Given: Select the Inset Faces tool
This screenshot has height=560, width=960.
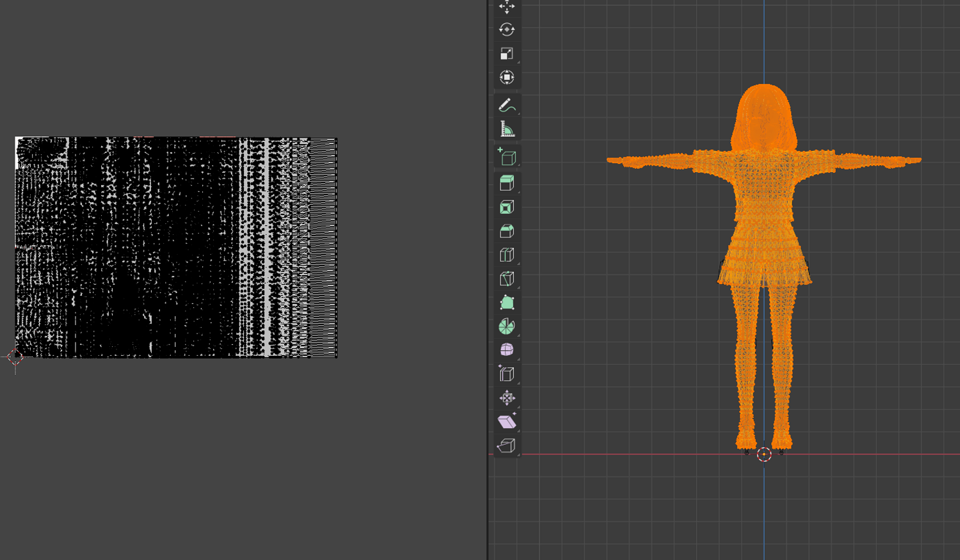Looking at the screenshot, I should 506,207.
